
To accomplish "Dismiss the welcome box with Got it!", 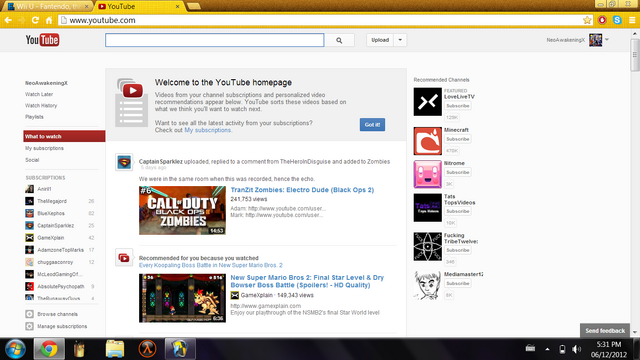I will (372, 125).
